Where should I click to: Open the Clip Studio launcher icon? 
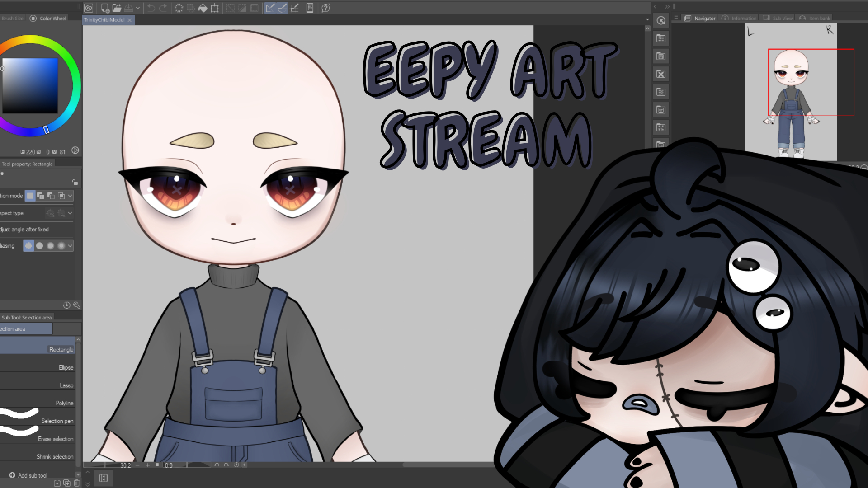click(x=89, y=8)
